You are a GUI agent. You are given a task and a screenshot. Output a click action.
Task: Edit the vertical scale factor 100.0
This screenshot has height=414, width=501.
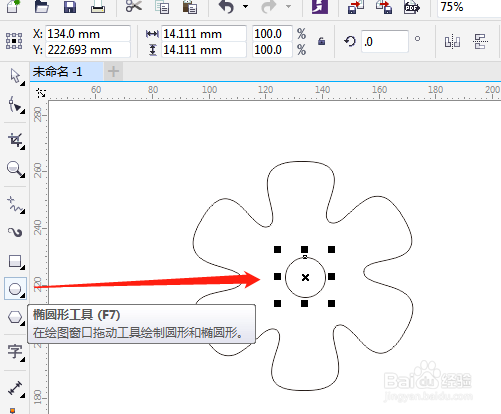pyautogui.click(x=272, y=50)
